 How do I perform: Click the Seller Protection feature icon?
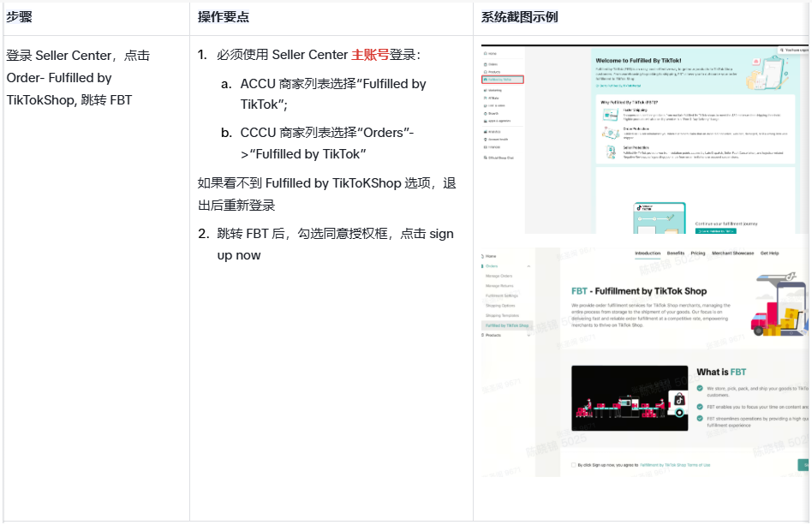point(611,152)
